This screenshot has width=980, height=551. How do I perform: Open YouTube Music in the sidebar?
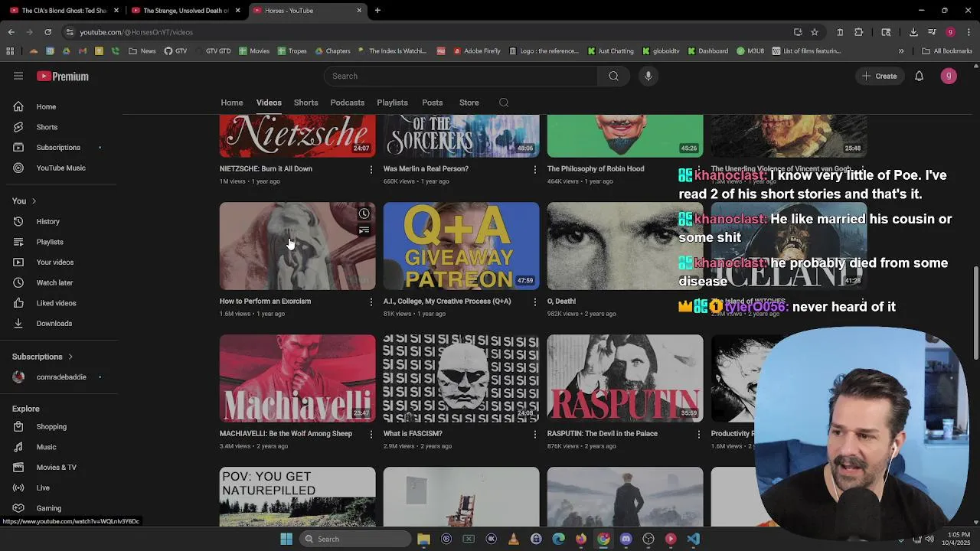point(60,168)
